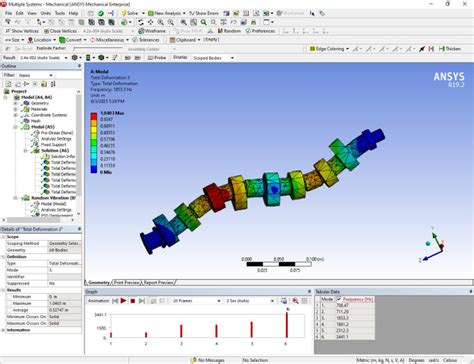Switch to the Report Preview tab
The height and width of the screenshot is (364, 474).
pos(159,282)
